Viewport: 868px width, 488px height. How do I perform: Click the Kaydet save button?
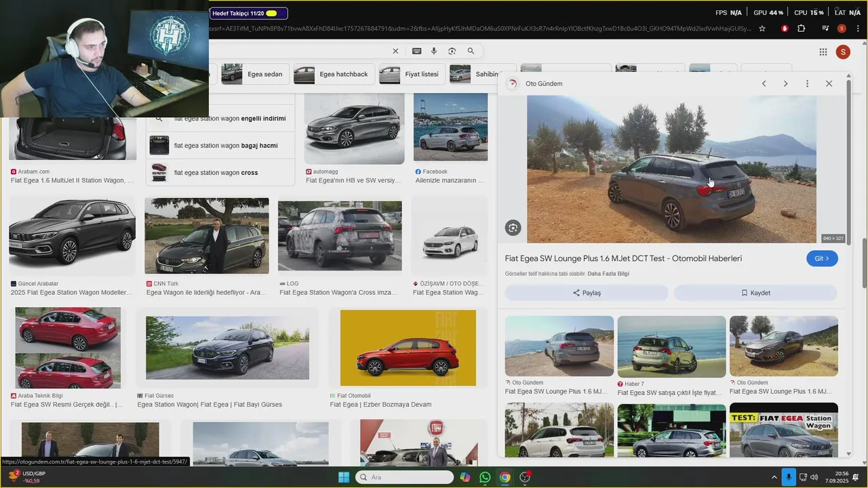point(755,293)
